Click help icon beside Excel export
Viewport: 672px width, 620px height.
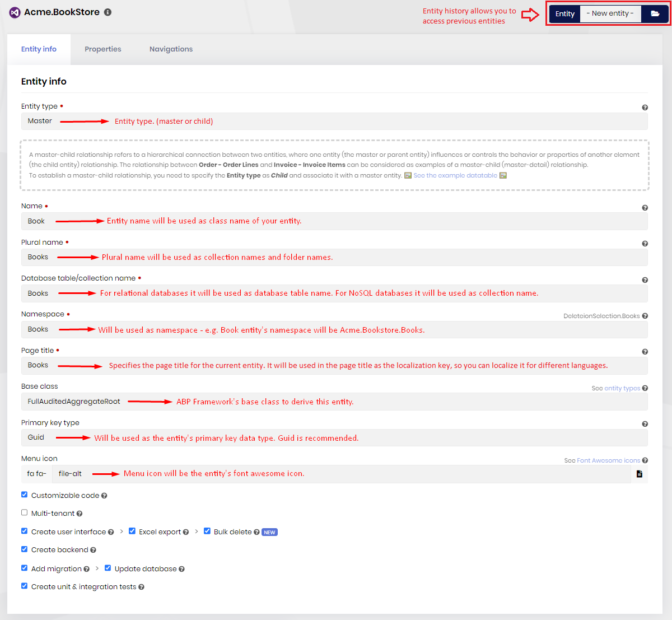186,532
